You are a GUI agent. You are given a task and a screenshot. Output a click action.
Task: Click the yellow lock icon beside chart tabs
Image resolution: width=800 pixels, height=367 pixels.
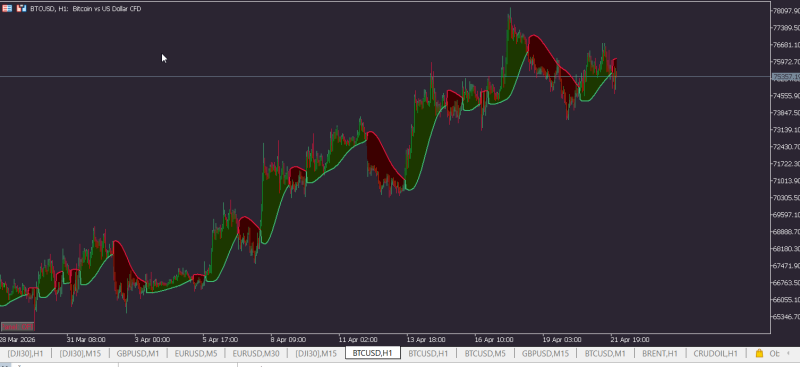pos(759,353)
